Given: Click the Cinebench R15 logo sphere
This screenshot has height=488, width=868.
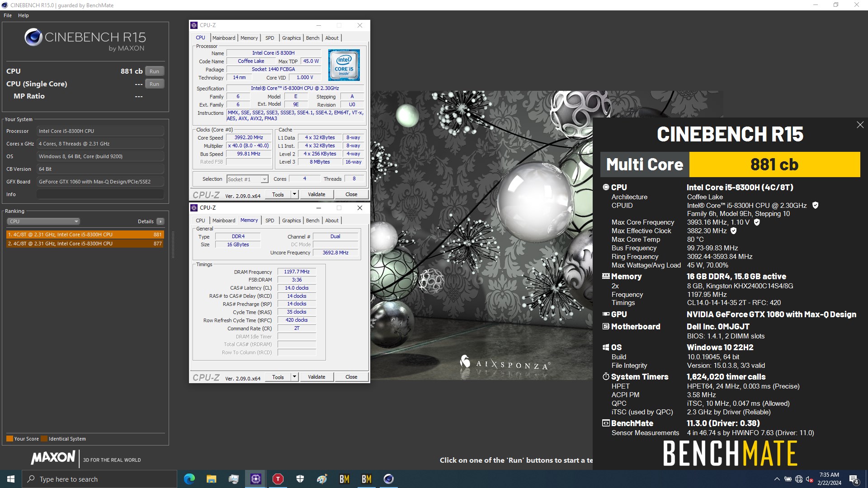Looking at the screenshot, I should coord(33,38).
